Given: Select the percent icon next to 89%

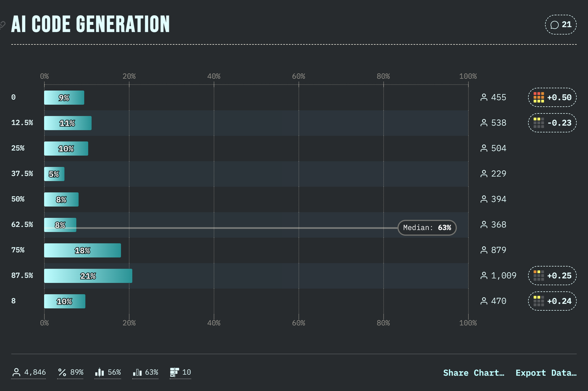Looking at the screenshot, I should coord(62,373).
